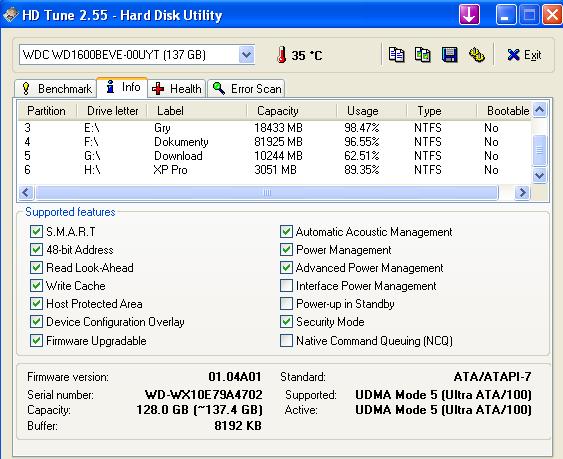Select the Gry partition label
Screen dimensions: 563x459
pos(162,128)
